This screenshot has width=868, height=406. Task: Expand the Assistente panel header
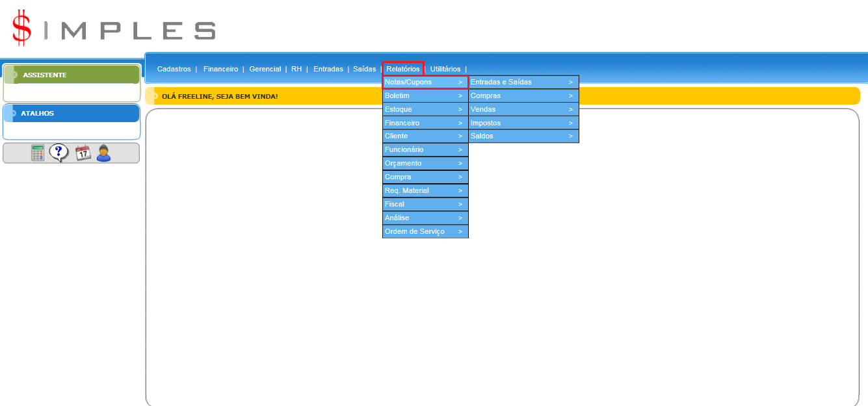(x=72, y=75)
